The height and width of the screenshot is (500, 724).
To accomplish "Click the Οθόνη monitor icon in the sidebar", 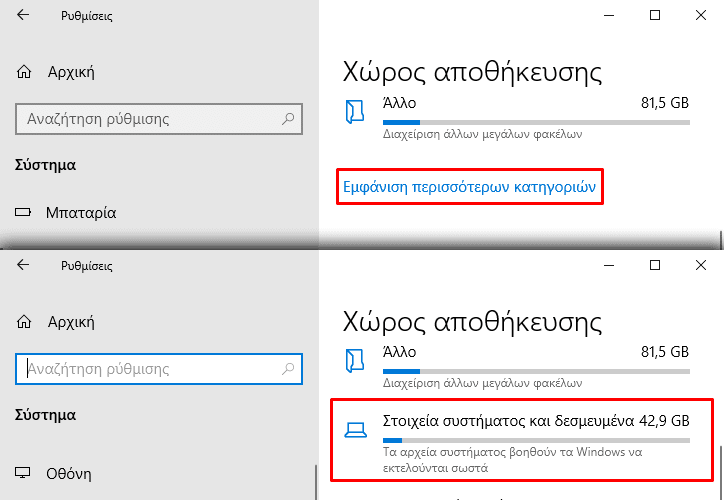I will pos(23,473).
